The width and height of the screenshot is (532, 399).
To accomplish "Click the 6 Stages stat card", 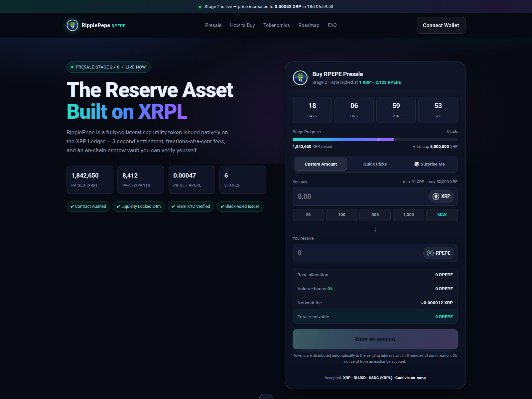I will 243,180.
